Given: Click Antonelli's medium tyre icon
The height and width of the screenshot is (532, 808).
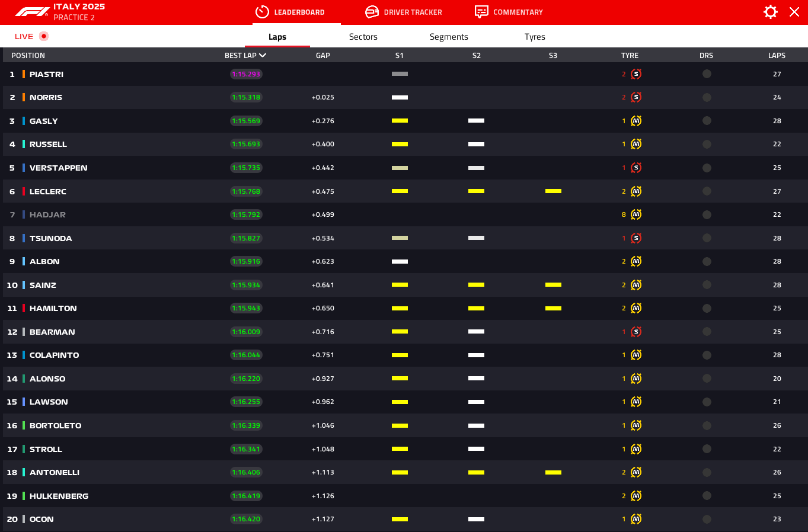Looking at the screenshot, I should coord(636,472).
